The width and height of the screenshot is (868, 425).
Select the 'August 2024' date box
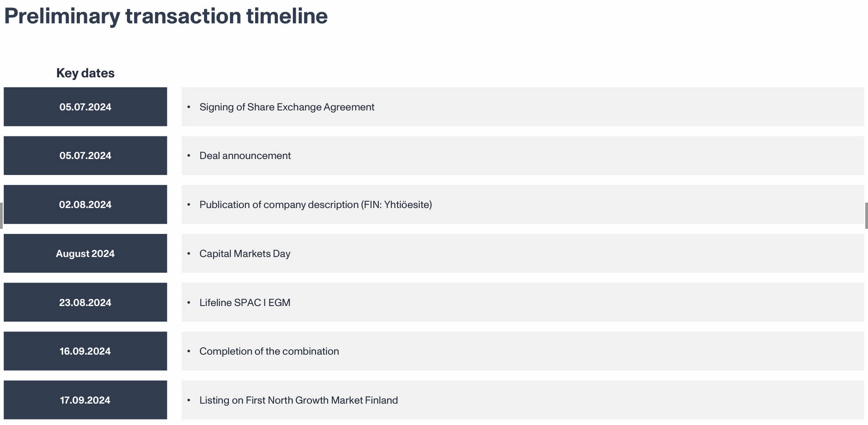[x=85, y=254]
